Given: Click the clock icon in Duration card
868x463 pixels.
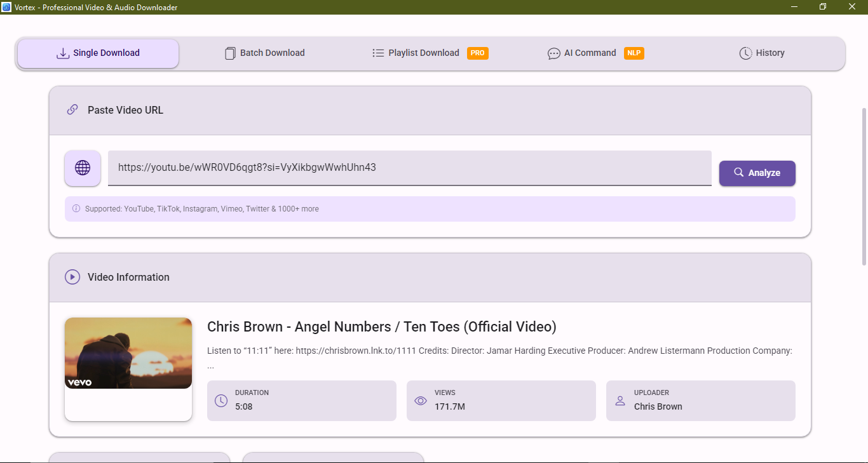Looking at the screenshot, I should pyautogui.click(x=221, y=401).
